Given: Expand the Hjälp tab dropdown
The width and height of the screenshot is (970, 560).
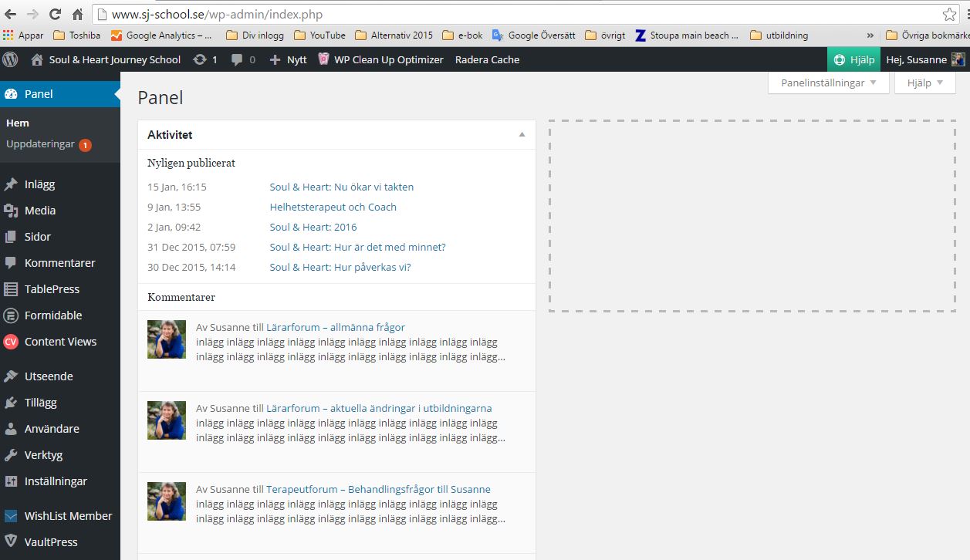Looking at the screenshot, I should click(x=924, y=83).
